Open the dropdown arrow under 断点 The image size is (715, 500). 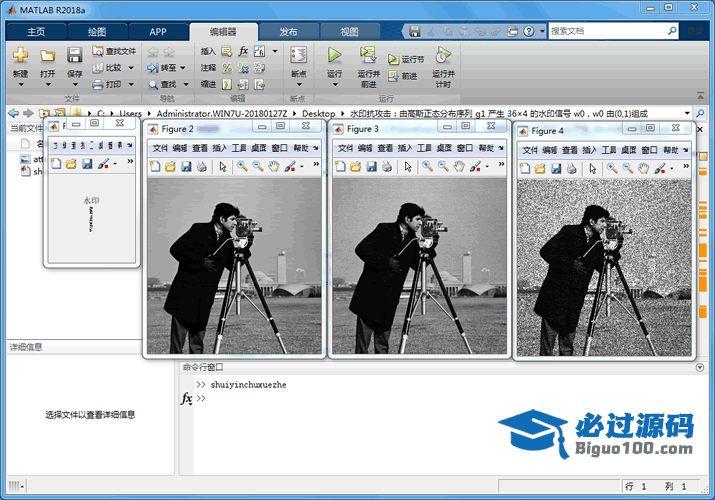(299, 84)
